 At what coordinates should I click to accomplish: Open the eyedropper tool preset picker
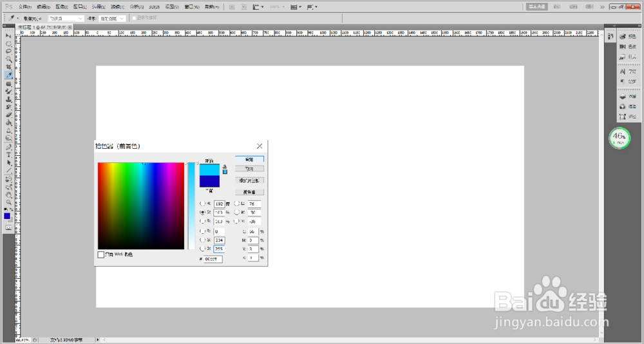(x=14, y=18)
